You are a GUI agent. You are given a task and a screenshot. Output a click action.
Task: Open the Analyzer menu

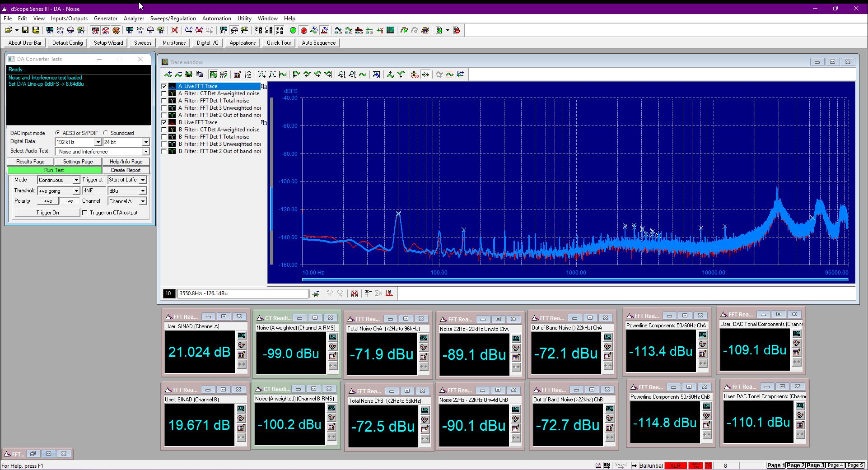tap(134, 19)
